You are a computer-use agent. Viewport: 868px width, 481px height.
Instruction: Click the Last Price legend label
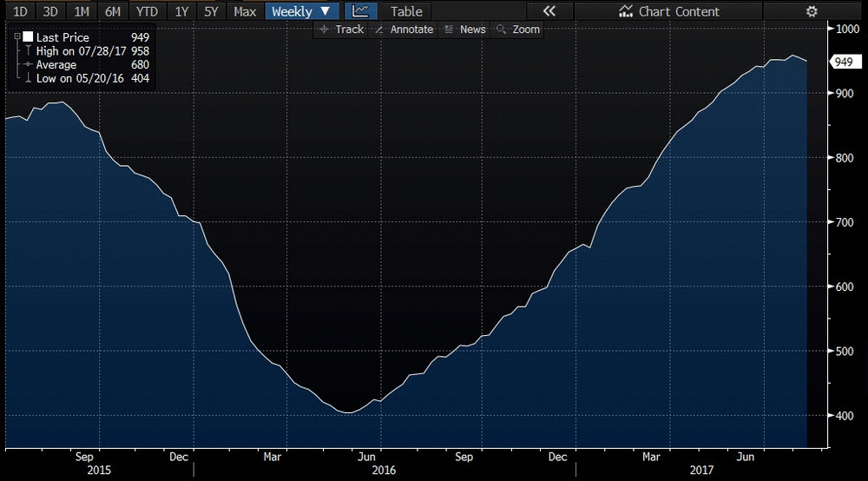(x=62, y=37)
